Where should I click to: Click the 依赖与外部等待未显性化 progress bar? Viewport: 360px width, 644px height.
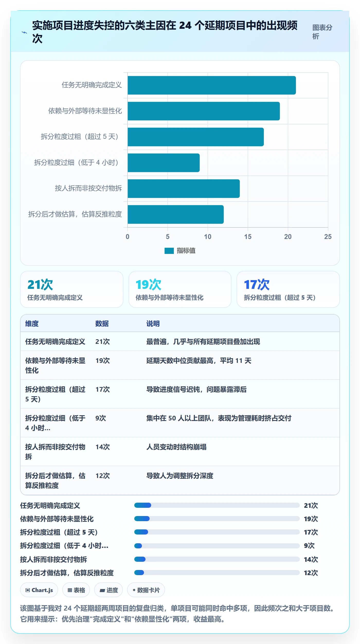tap(217, 519)
